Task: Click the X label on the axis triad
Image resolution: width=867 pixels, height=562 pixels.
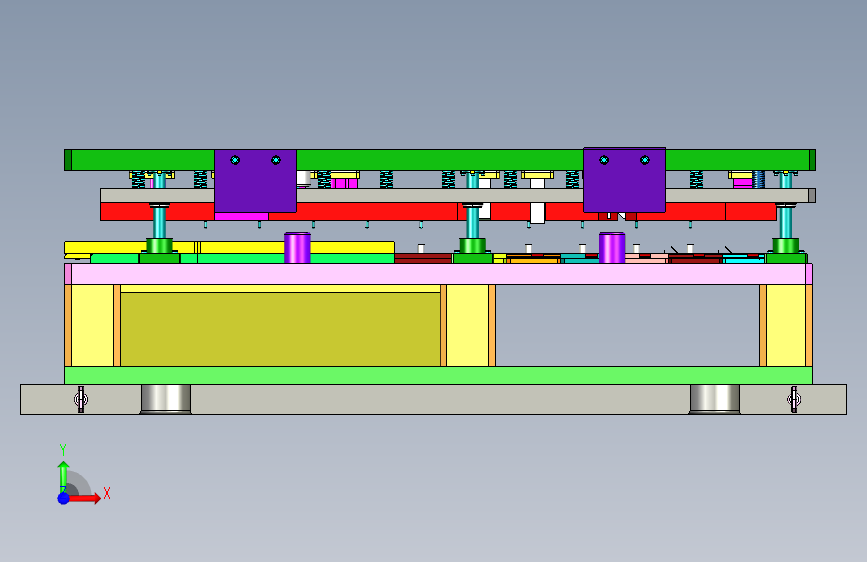Action: (x=107, y=493)
